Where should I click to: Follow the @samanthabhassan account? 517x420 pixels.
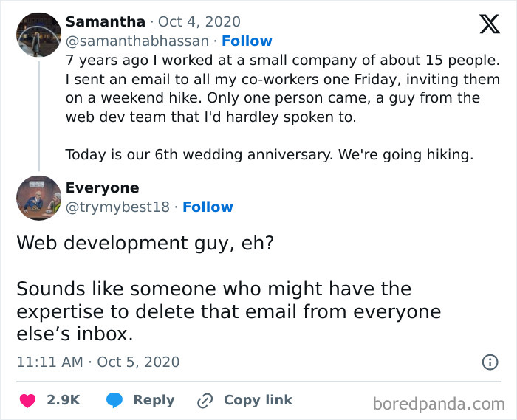247,41
